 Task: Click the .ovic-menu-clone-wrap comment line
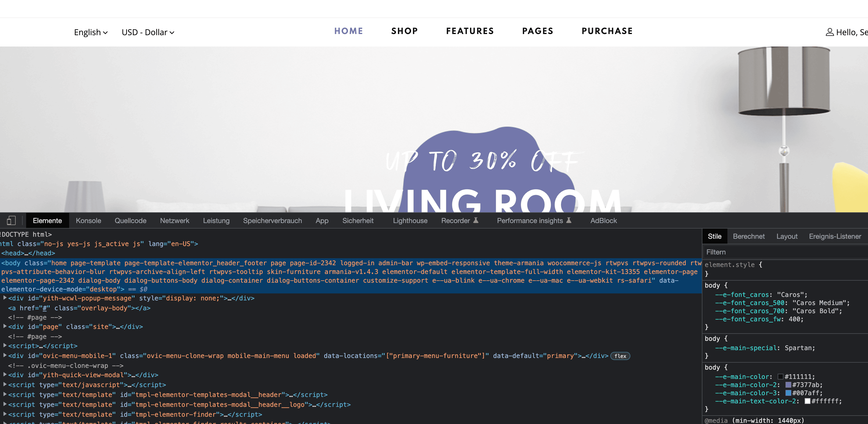click(66, 365)
